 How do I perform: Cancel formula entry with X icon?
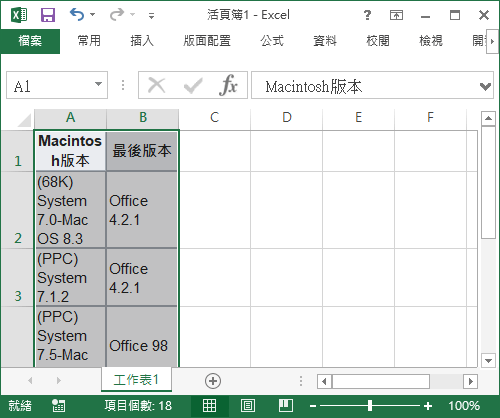point(157,85)
